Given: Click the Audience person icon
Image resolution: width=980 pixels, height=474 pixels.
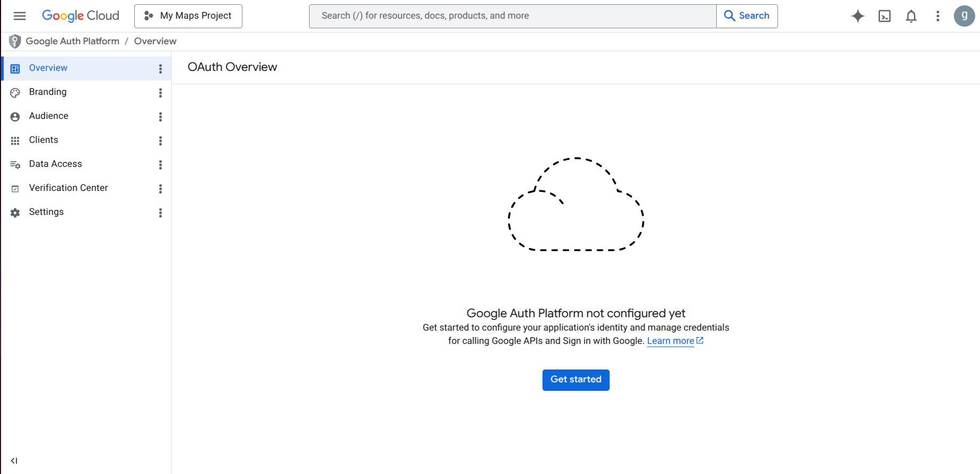Looking at the screenshot, I should pyautogui.click(x=15, y=117).
